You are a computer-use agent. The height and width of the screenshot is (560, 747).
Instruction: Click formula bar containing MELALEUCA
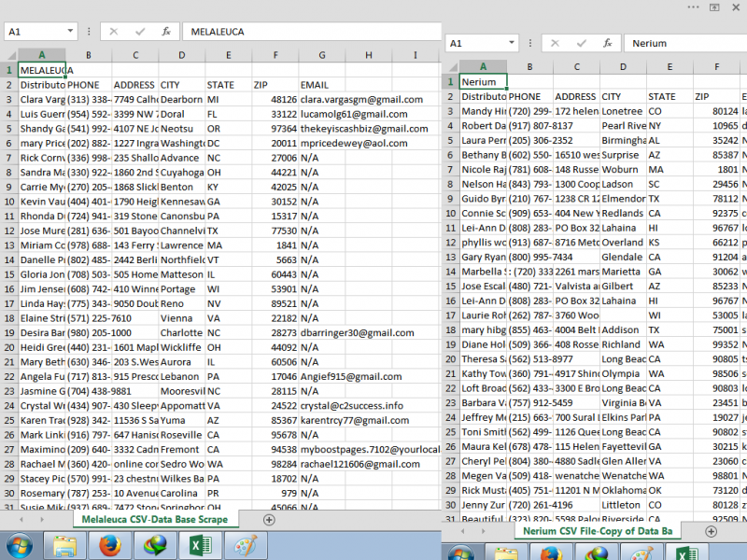click(312, 32)
